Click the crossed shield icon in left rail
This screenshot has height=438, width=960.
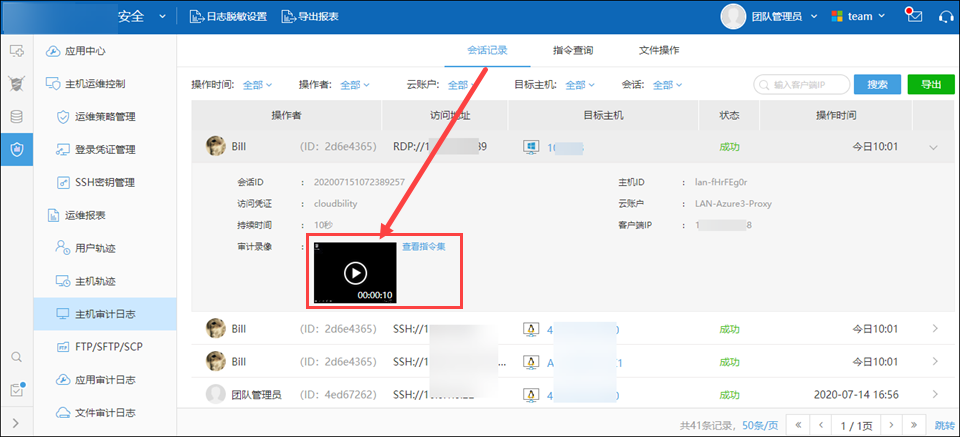[17, 84]
